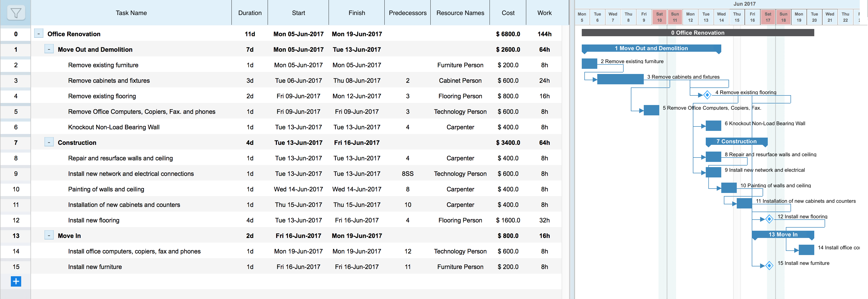The height and width of the screenshot is (299, 868).
Task: Click the Install new flooring milestone diamond
Action: 769,219
